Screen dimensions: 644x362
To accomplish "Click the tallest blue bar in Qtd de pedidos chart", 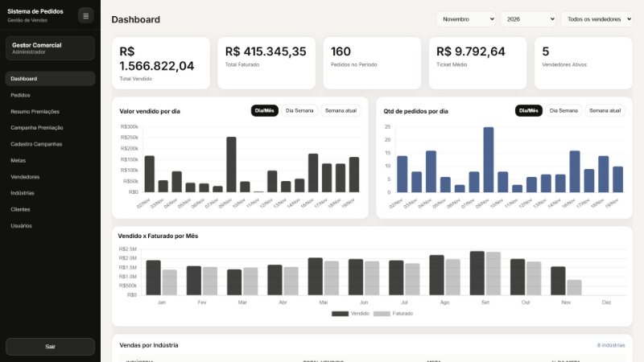I will click(489, 159).
